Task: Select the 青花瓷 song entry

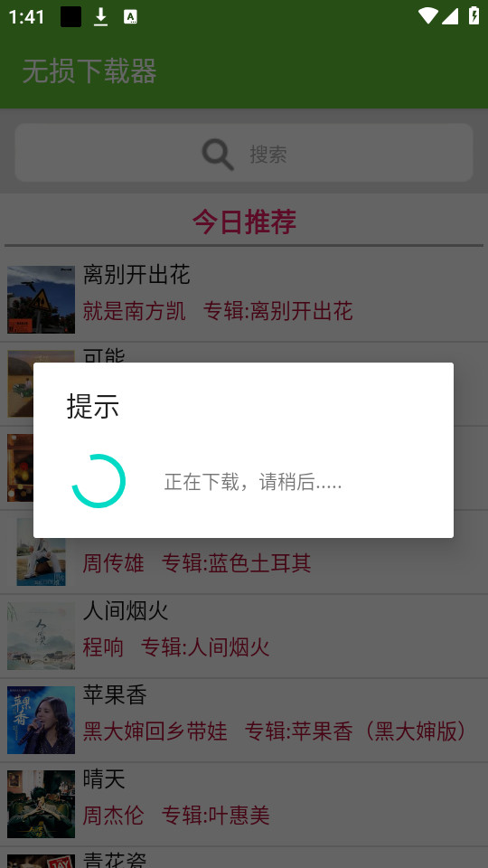Action: coord(244,857)
